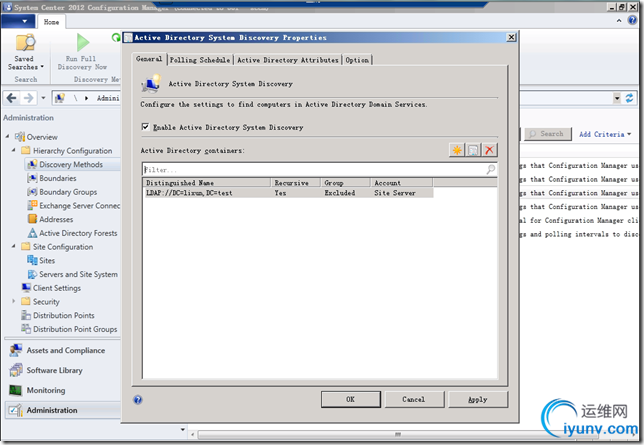Sort by Distinguished Name column header
This screenshot has width=644, height=445.
[207, 182]
